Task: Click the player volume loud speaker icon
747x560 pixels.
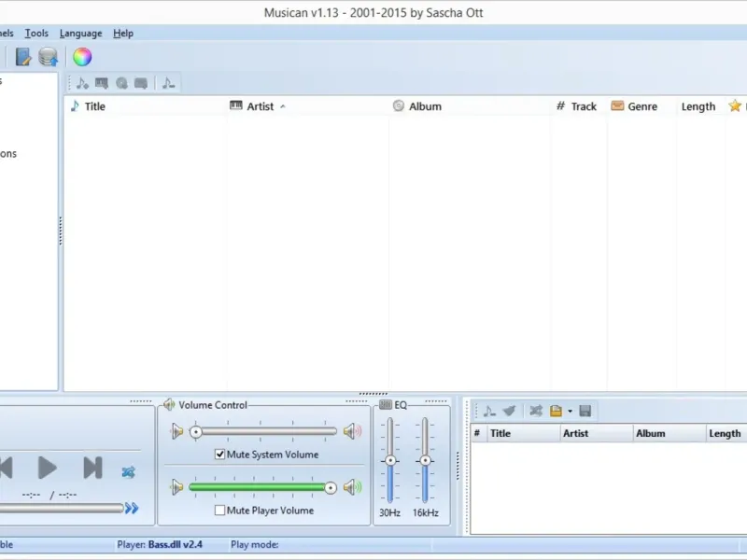Action: point(352,487)
